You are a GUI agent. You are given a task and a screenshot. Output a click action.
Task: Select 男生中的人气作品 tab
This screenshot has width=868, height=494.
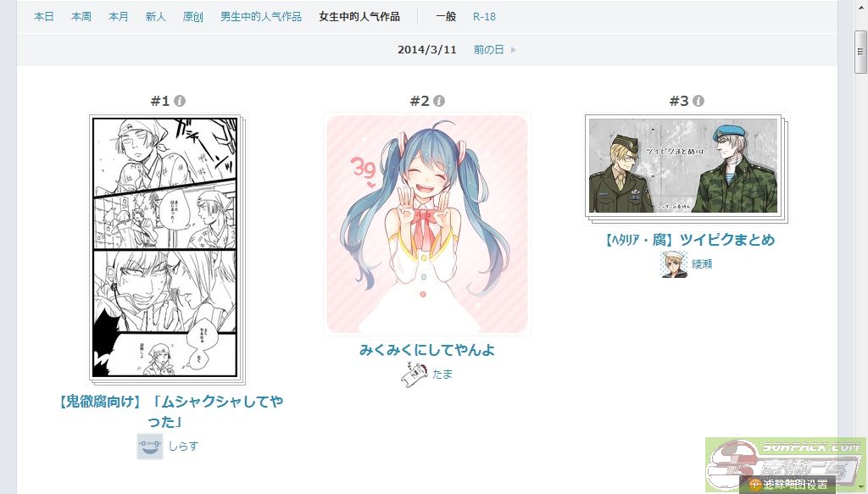click(261, 17)
